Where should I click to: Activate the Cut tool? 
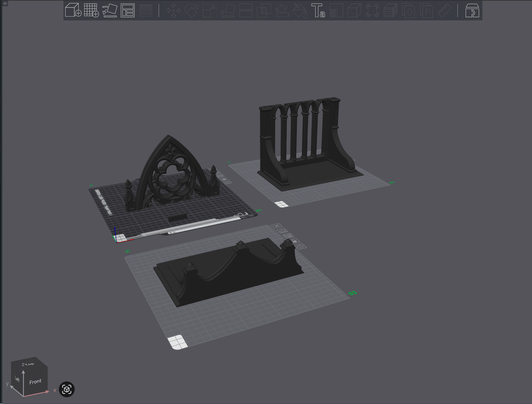click(246, 10)
